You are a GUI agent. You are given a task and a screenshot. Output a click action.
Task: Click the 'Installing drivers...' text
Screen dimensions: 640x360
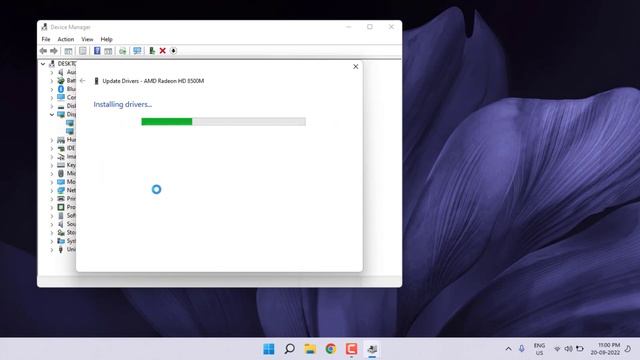pyautogui.click(x=122, y=104)
